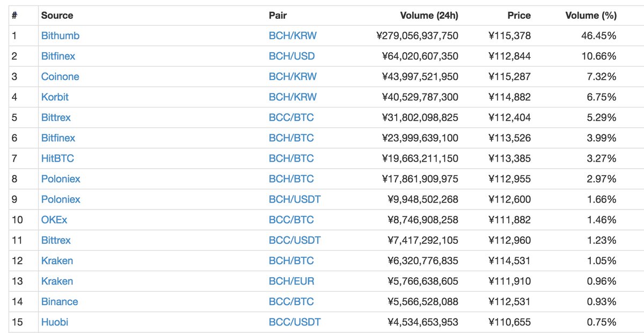
Task: Open the Binance BCC/BTC pair link
Action: (291, 301)
